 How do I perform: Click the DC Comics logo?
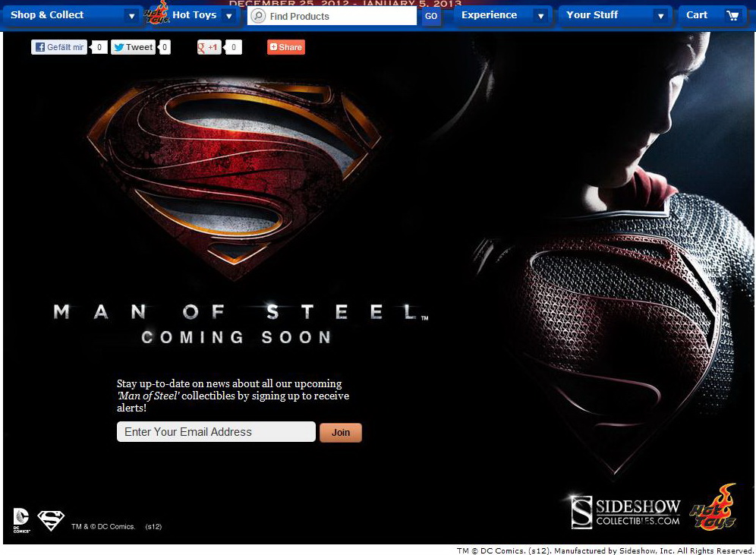21,520
